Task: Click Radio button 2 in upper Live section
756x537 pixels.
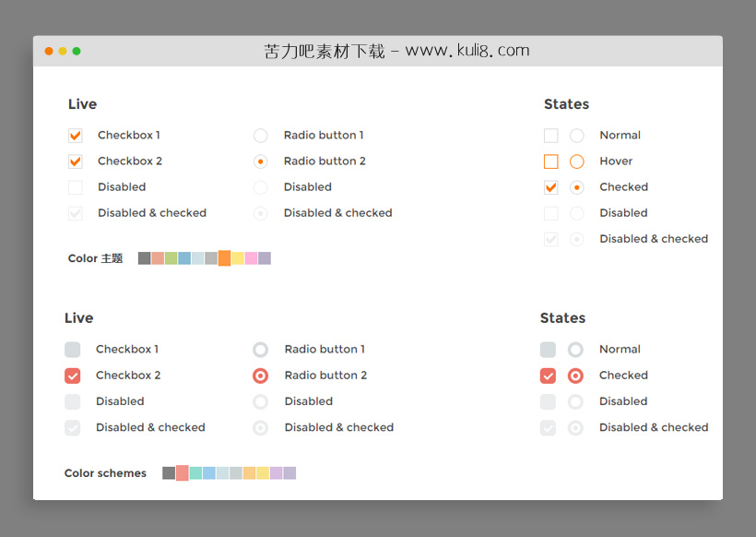Action: tap(261, 161)
